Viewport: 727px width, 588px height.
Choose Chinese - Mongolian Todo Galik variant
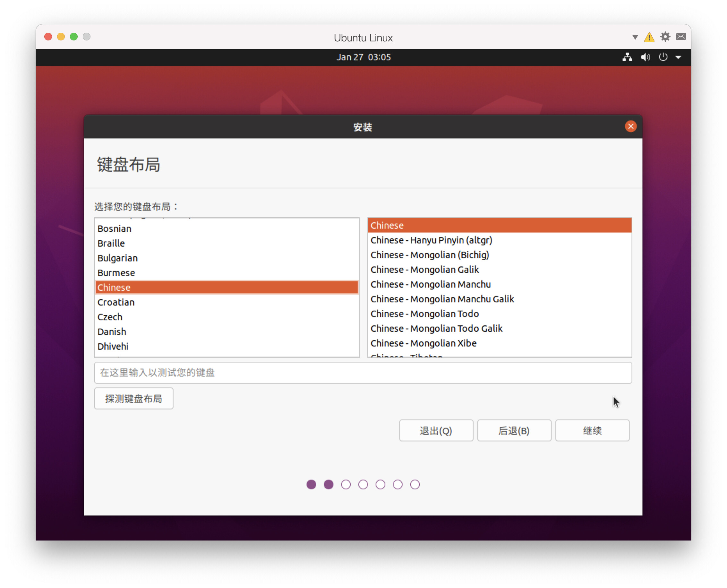[500, 329]
